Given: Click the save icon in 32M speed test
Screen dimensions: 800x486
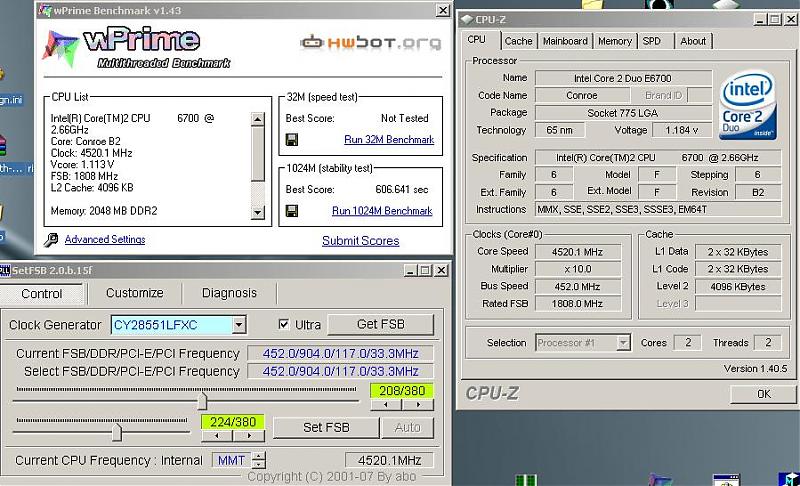Looking at the screenshot, I should pos(292,139).
